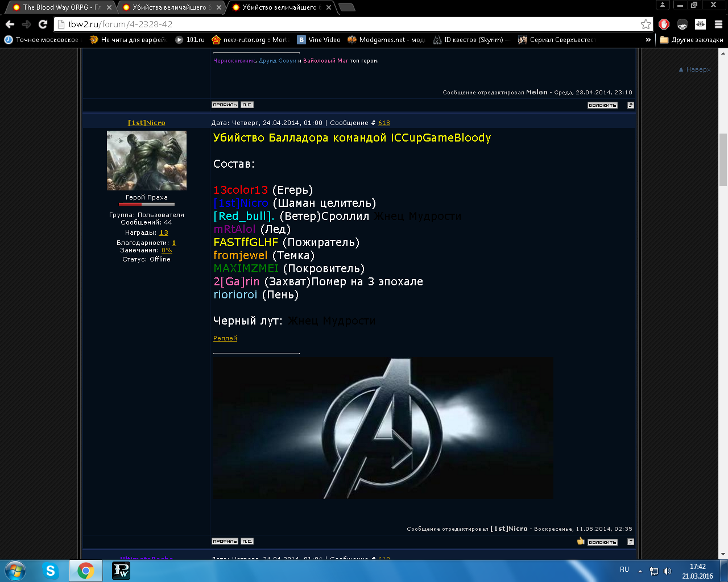The width and height of the screenshot is (728, 582).
Task: Close the middle 'Убийства величайшего' tab
Action: pos(218,7)
